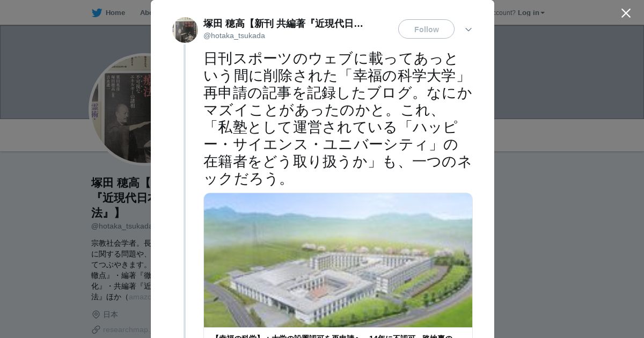Follow 塚田 穂高 using the Follow button
This screenshot has width=644, height=338.
426,29
